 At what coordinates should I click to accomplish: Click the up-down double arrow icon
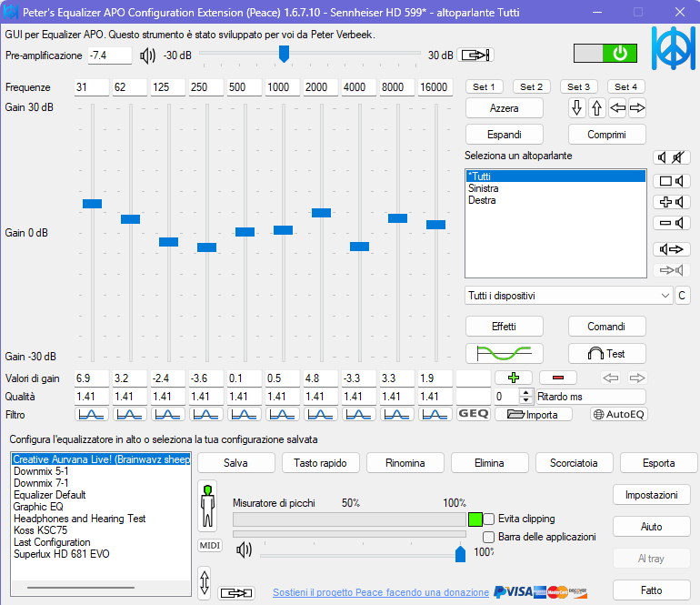(205, 582)
